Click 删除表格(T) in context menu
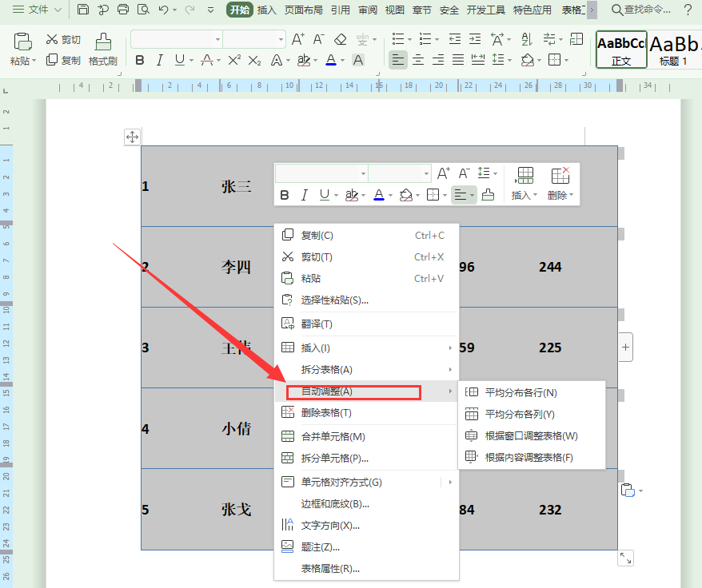702x588 pixels. (366, 412)
